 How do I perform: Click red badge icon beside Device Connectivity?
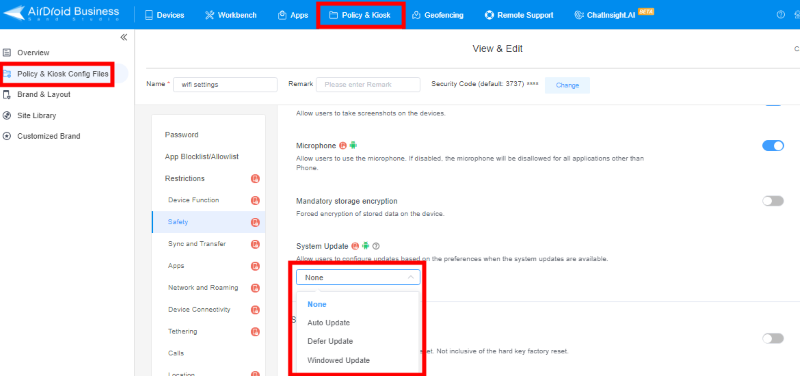[x=256, y=310]
